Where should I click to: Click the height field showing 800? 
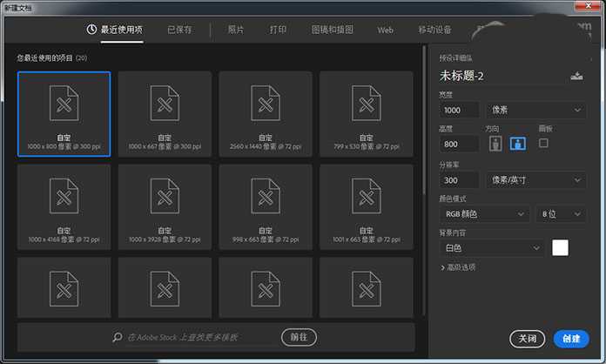459,145
